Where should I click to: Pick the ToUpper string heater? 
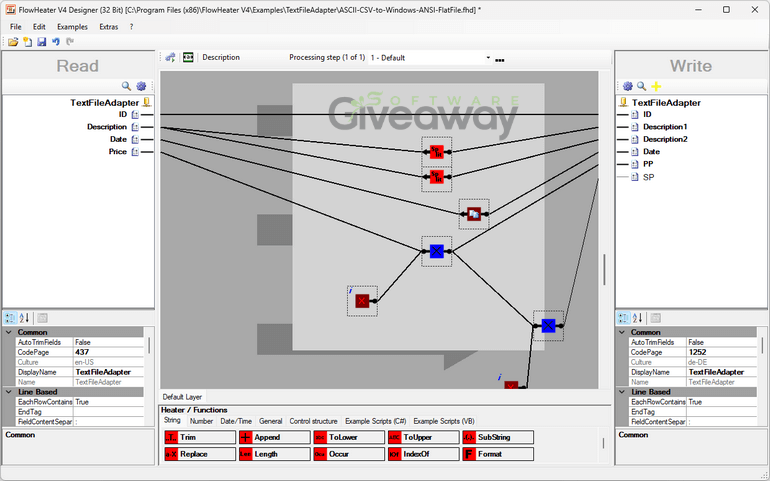coord(423,437)
